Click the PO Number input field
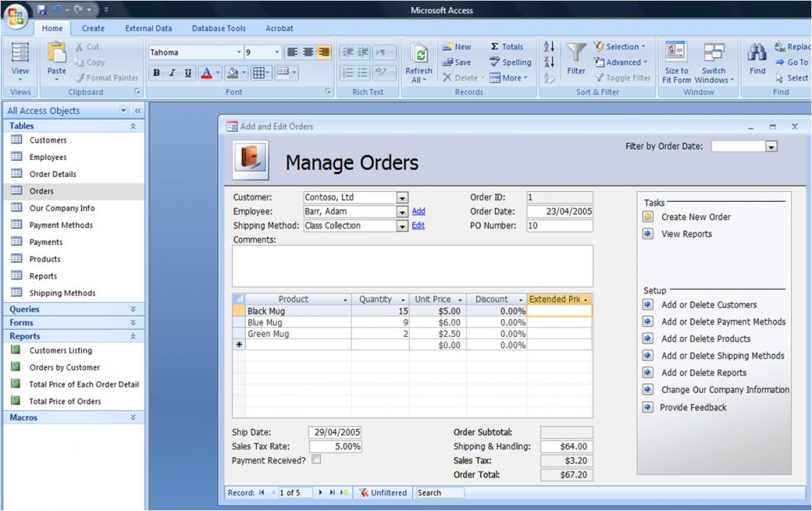The height and width of the screenshot is (511, 812). (x=559, y=226)
